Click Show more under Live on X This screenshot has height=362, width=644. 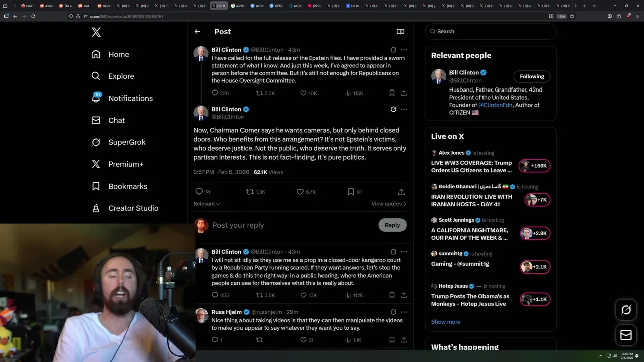[x=446, y=322]
